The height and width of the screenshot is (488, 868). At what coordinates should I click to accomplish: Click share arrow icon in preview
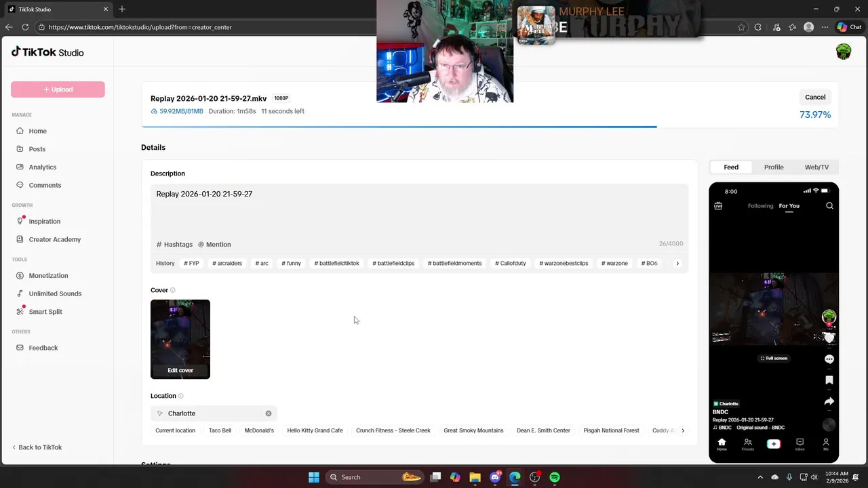[829, 401]
